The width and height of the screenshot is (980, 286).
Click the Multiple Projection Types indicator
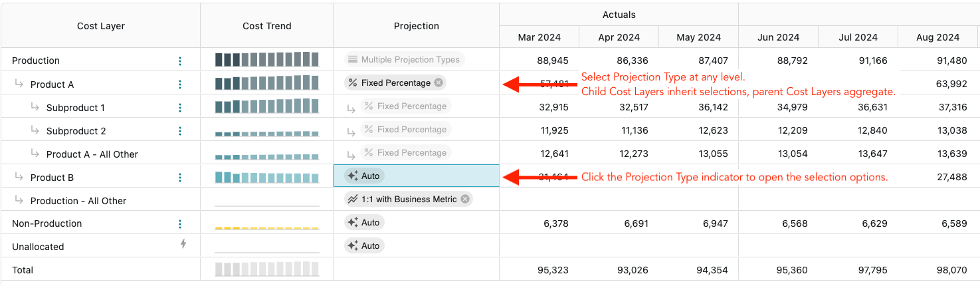tap(404, 60)
